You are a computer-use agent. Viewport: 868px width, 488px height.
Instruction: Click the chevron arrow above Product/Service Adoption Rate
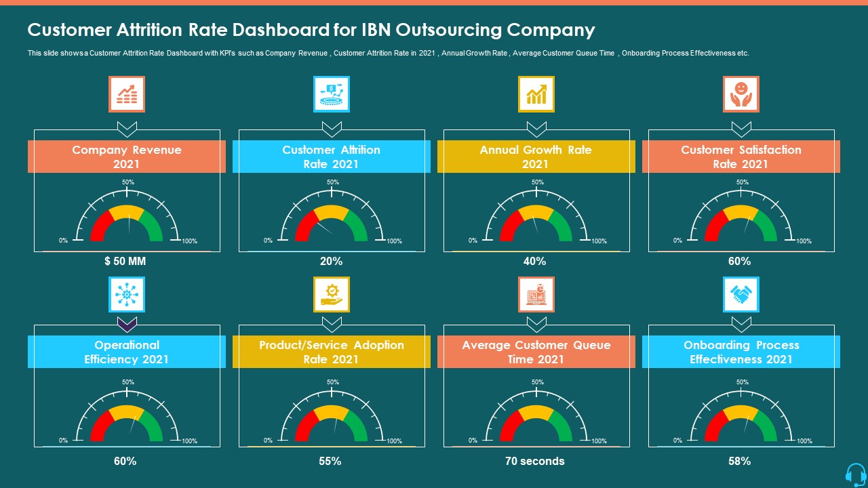[x=332, y=323]
